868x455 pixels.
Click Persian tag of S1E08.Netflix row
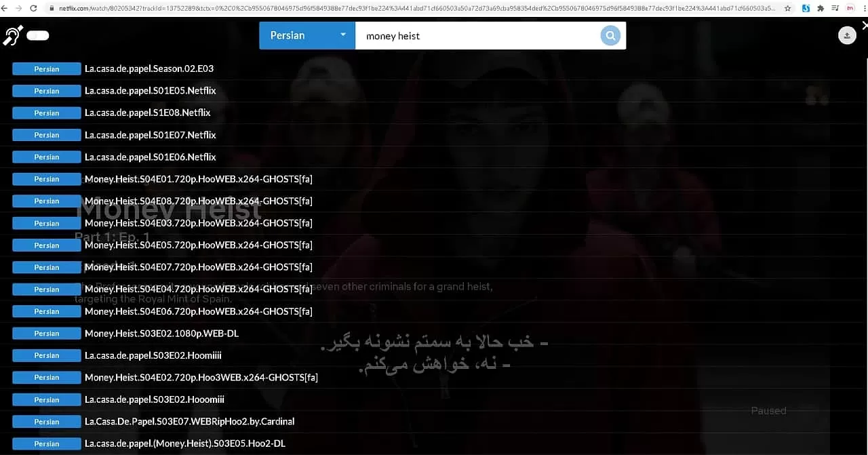pyautogui.click(x=47, y=113)
